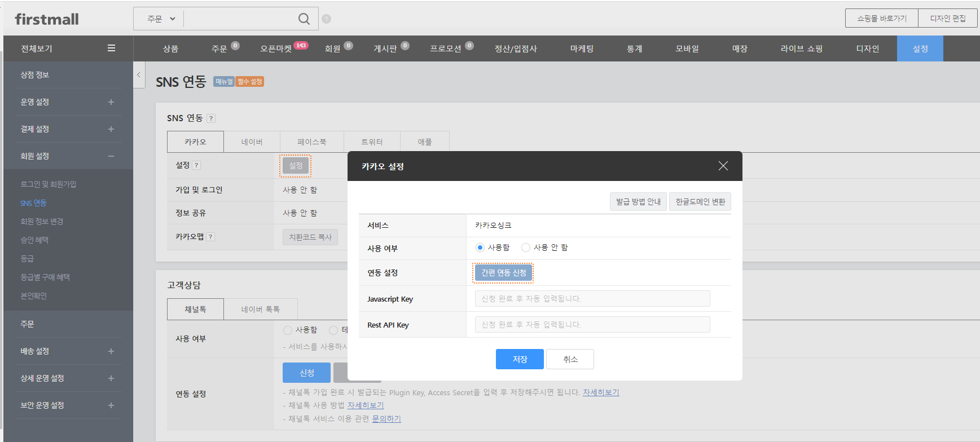Switch to the 트위터 tab

372,142
